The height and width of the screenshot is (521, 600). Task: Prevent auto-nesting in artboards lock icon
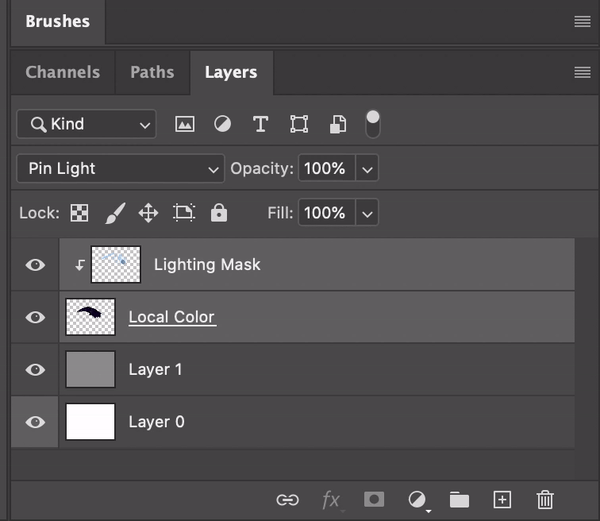pyautogui.click(x=184, y=213)
